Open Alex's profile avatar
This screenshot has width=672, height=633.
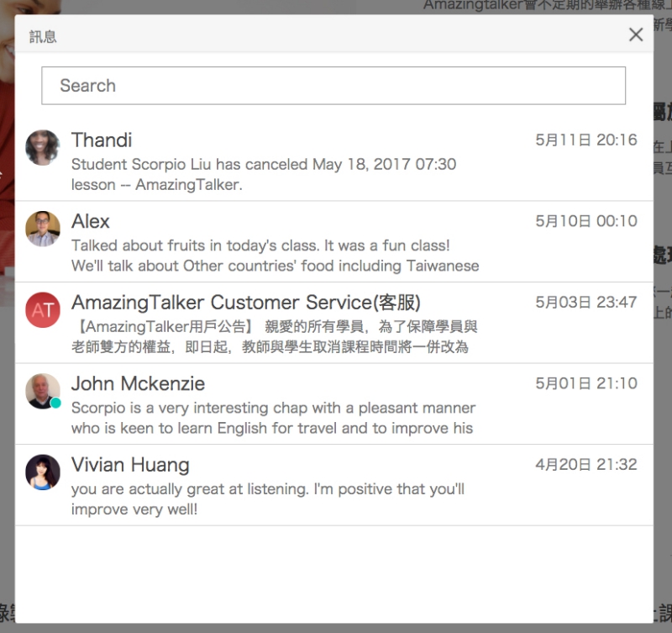(x=43, y=229)
